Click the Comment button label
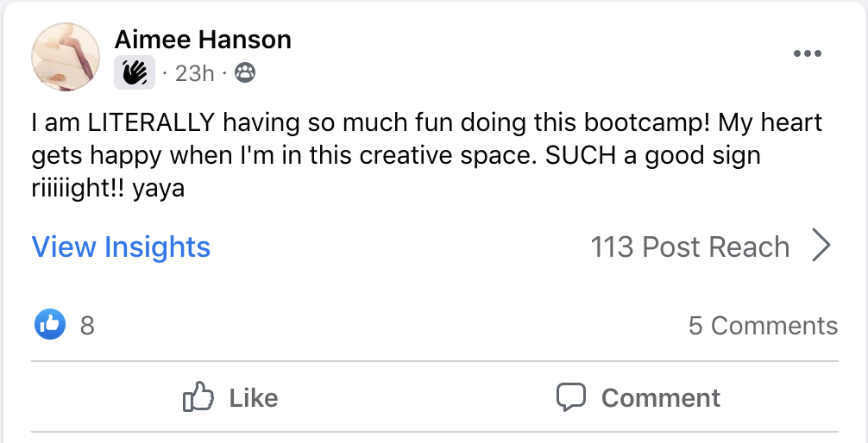This screenshot has width=868, height=443. pos(661,397)
